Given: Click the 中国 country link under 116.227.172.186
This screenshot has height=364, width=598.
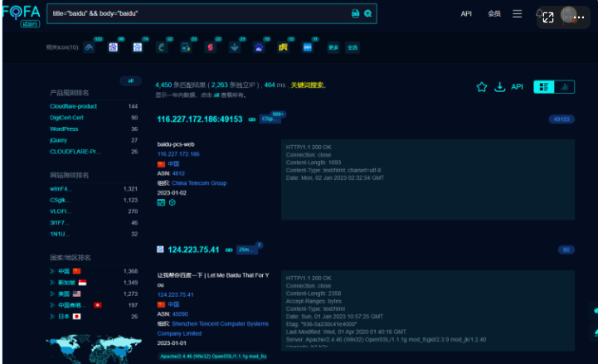Looking at the screenshot, I should (173, 164).
